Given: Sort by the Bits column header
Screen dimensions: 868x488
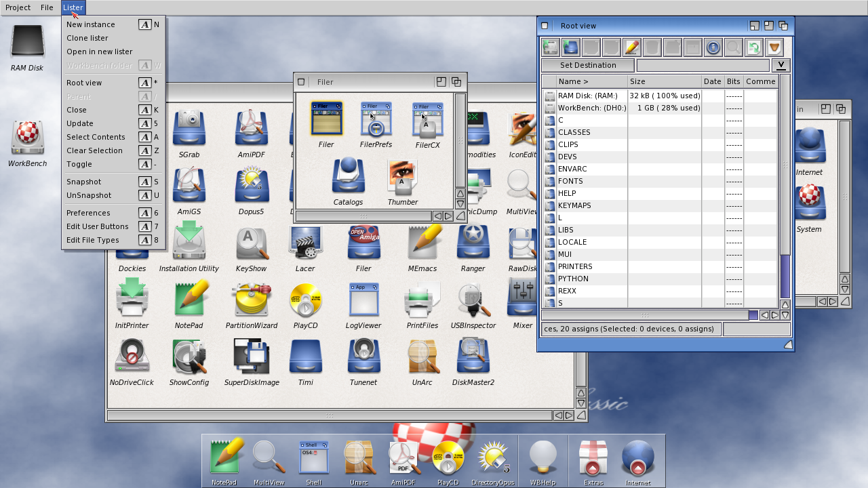Looking at the screenshot, I should (734, 81).
